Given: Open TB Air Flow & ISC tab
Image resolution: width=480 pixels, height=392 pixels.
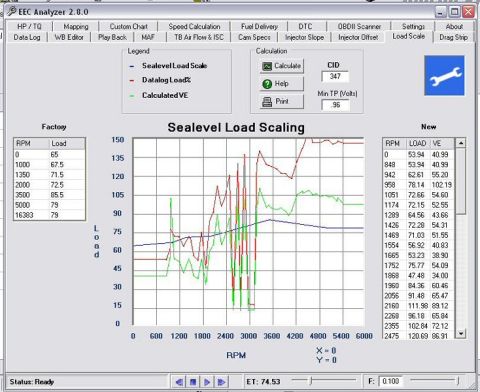Looking at the screenshot, I should click(199, 37).
